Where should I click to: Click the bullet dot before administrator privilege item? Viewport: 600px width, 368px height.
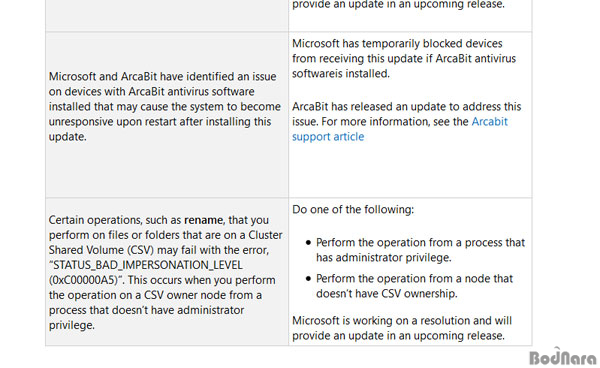[x=308, y=243]
